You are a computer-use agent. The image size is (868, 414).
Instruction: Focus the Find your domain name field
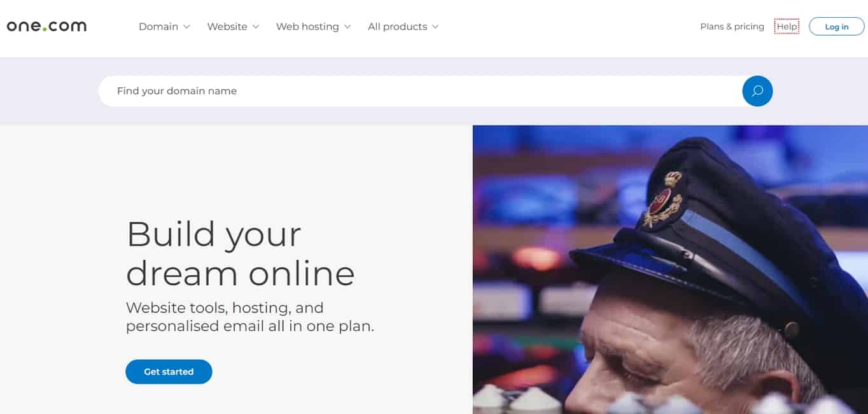(x=420, y=91)
